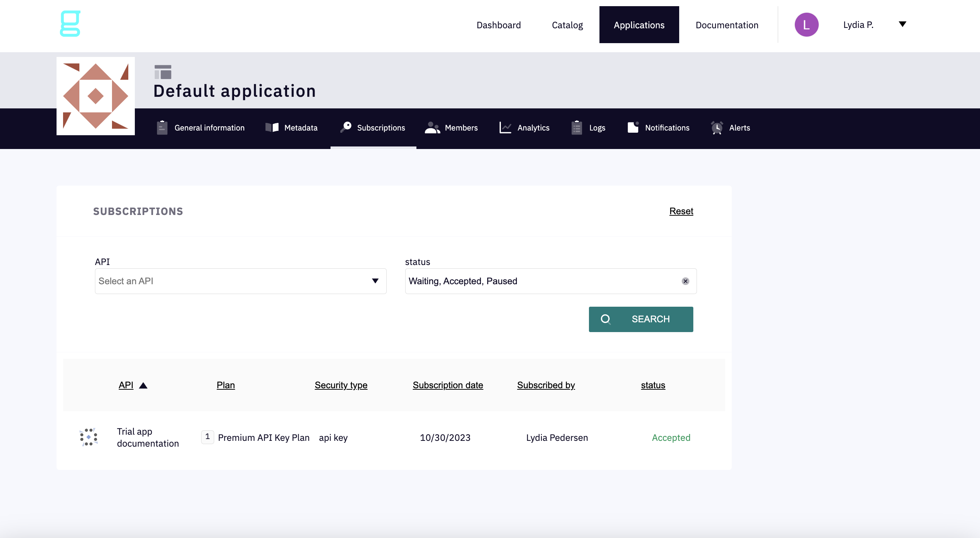Image resolution: width=980 pixels, height=538 pixels.
Task: Click the Alerts alarm clock icon
Action: tap(717, 128)
